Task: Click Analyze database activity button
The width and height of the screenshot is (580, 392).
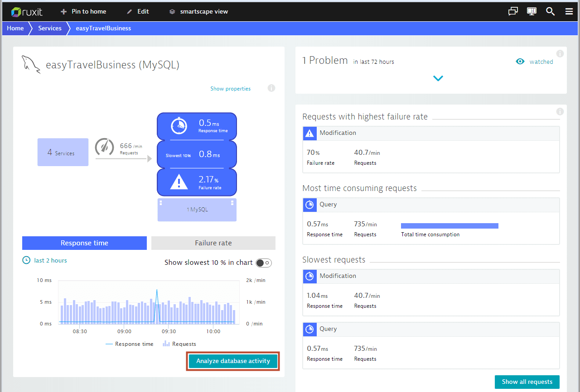Action: [x=233, y=361]
